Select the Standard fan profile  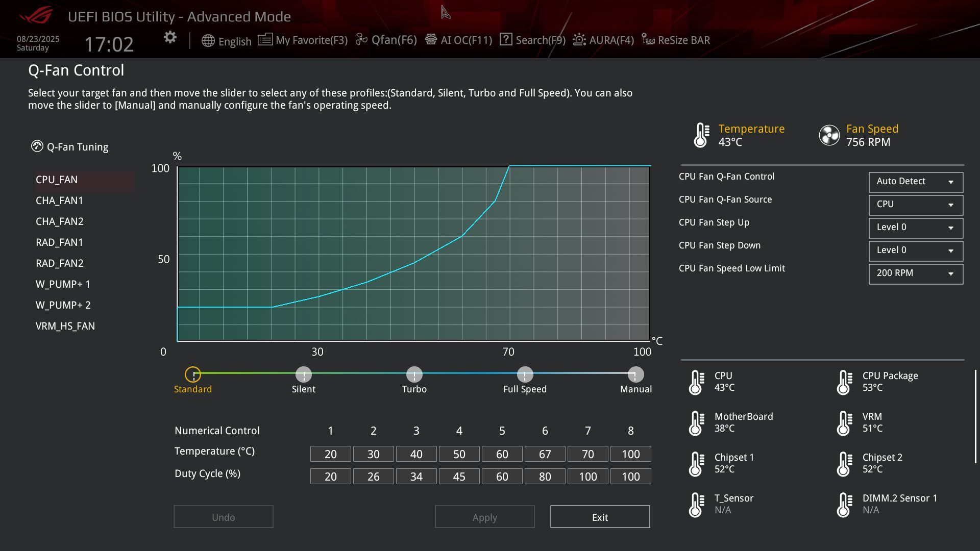point(193,374)
